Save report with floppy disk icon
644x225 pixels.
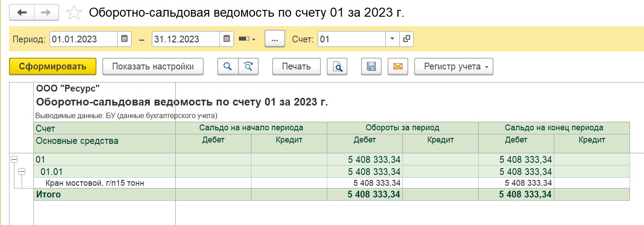click(x=371, y=66)
